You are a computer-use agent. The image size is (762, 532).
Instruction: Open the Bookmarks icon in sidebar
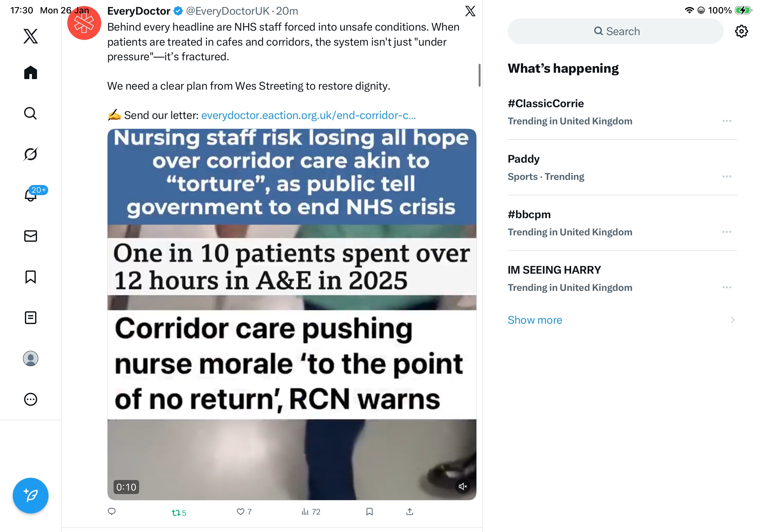coord(31,277)
